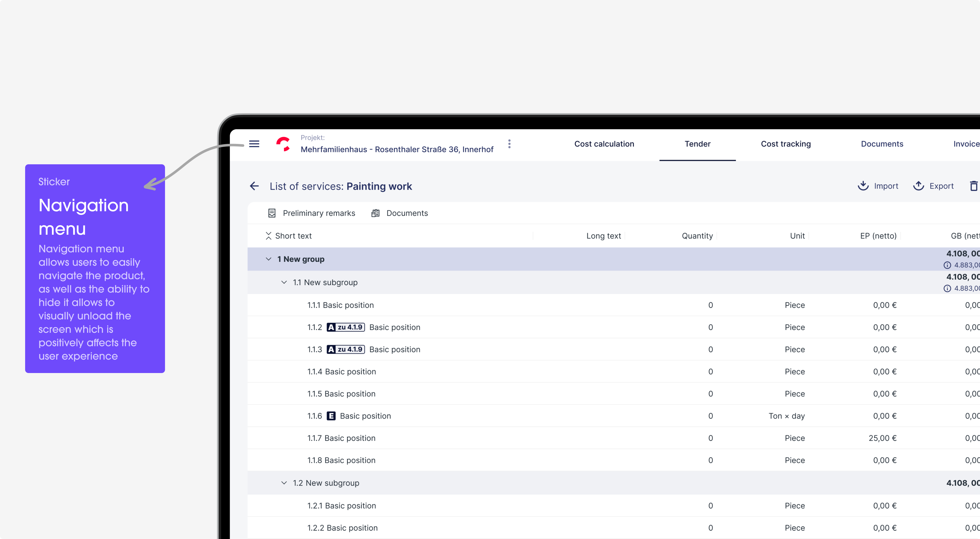Sort by the Short text column header

coord(293,236)
